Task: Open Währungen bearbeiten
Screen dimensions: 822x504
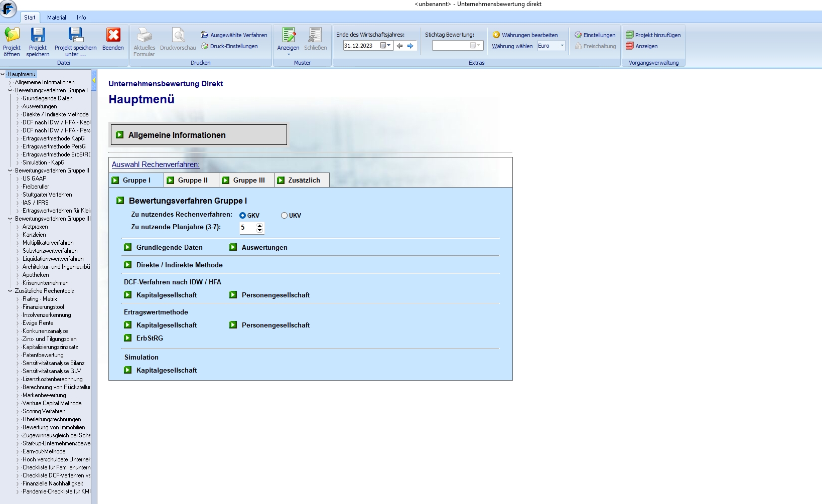Action: (x=525, y=35)
